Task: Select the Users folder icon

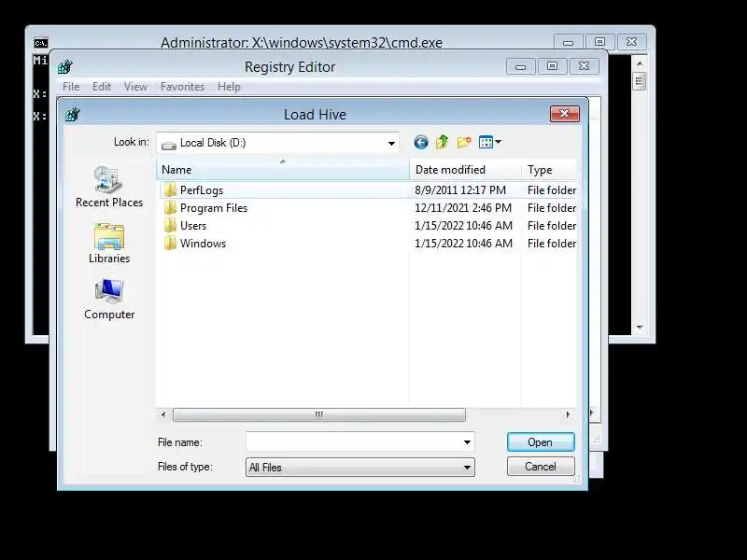Action: coord(170,225)
